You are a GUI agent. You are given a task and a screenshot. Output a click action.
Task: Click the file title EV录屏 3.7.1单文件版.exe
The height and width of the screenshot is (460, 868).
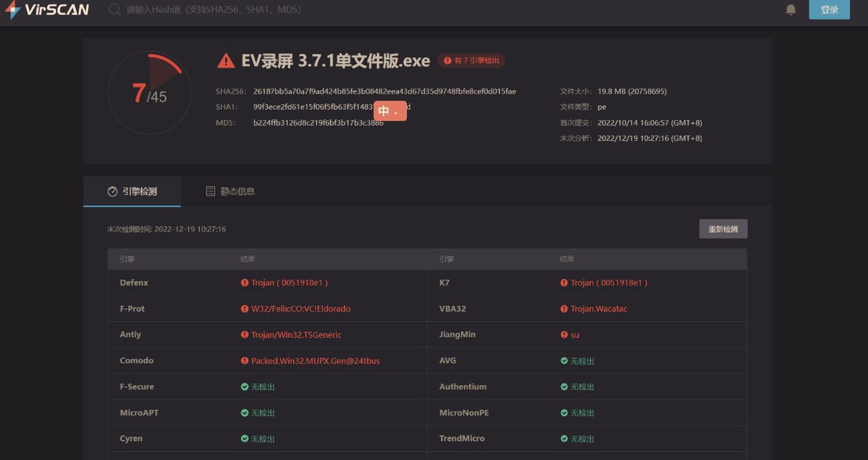pos(335,61)
